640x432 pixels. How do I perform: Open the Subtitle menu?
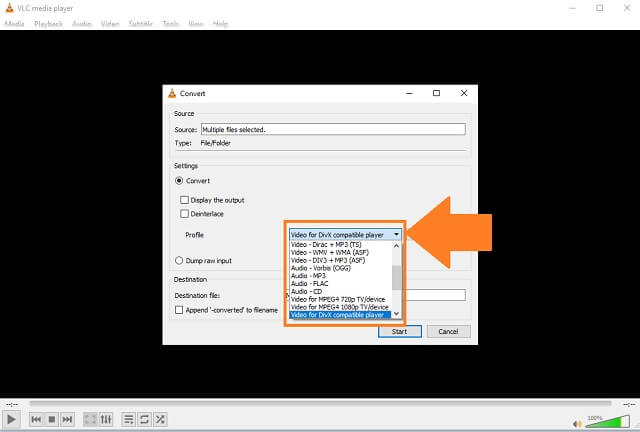[140, 24]
